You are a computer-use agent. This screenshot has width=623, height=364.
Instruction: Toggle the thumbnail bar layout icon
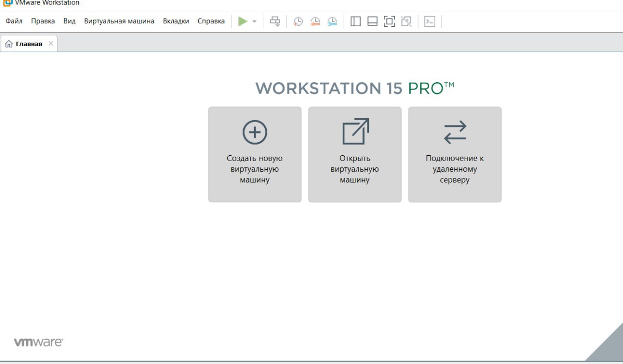tap(372, 21)
